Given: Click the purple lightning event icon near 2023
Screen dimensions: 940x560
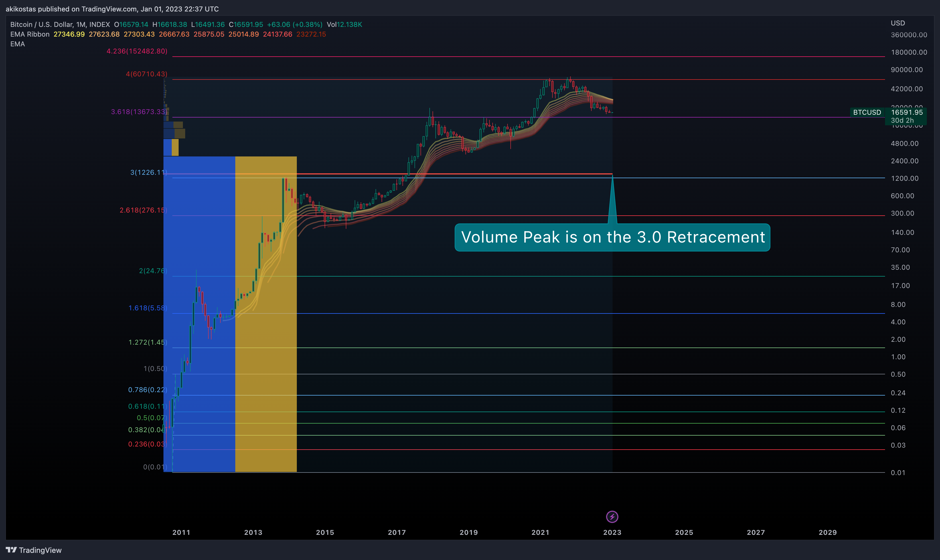Looking at the screenshot, I should pos(612,517).
